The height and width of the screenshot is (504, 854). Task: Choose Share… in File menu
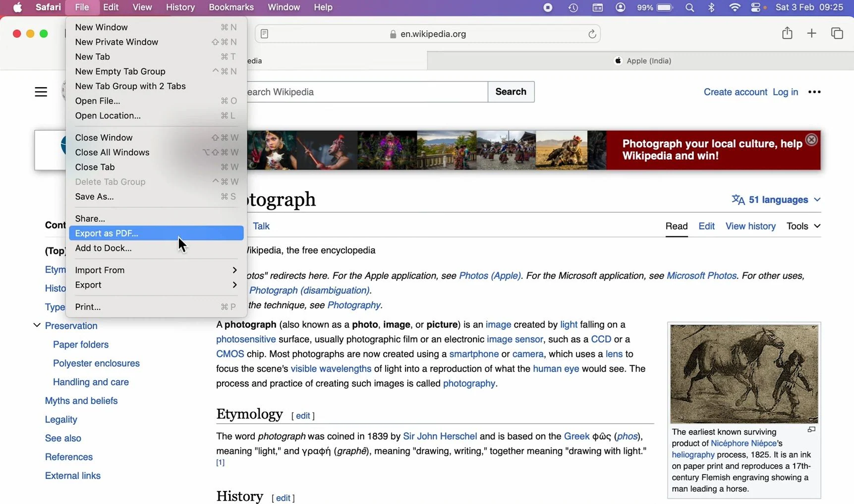[156, 219]
